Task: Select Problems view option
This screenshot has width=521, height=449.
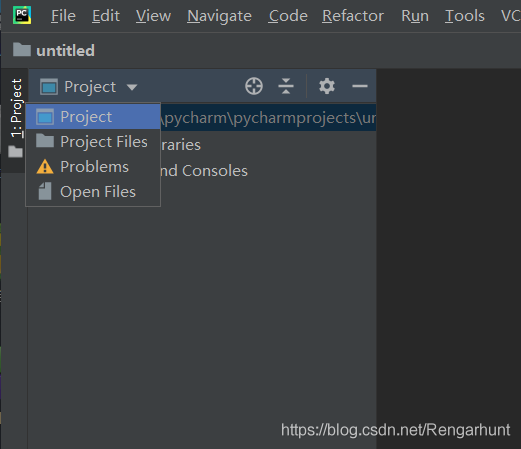Action: (x=93, y=167)
